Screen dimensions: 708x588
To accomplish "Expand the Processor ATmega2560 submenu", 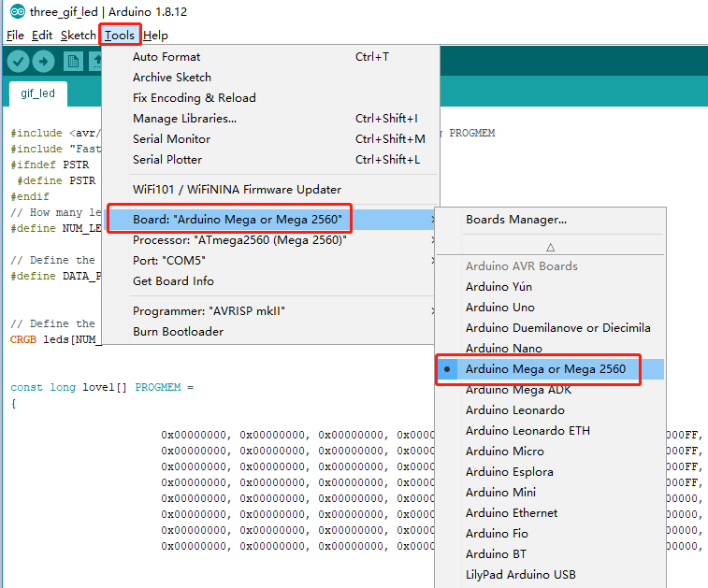I will pyautogui.click(x=239, y=240).
